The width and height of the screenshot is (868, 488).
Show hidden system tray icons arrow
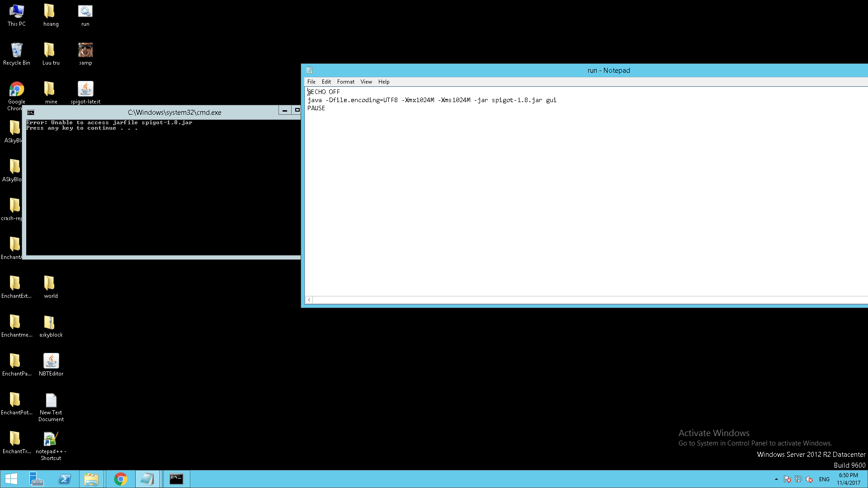tap(776, 479)
